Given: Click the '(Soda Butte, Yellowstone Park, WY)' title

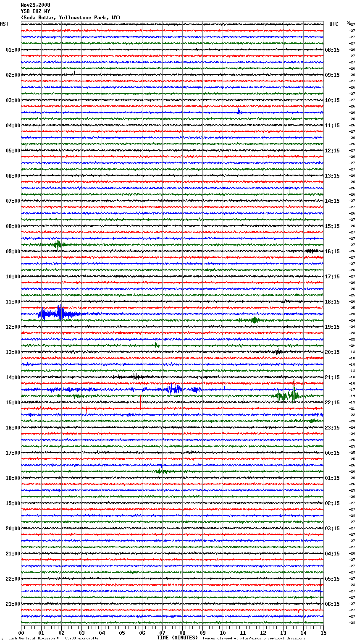Looking at the screenshot, I should pyautogui.click(x=71, y=18).
